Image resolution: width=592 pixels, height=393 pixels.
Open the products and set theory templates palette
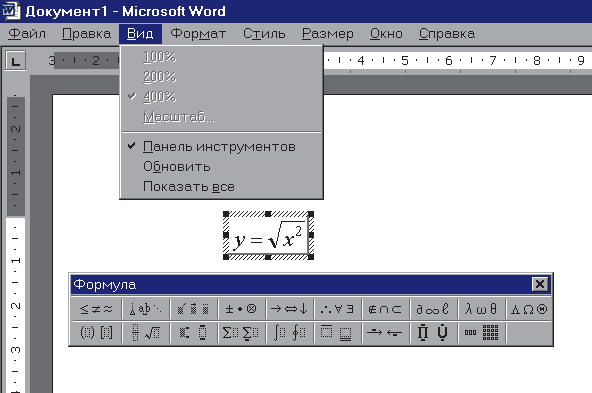(x=433, y=333)
